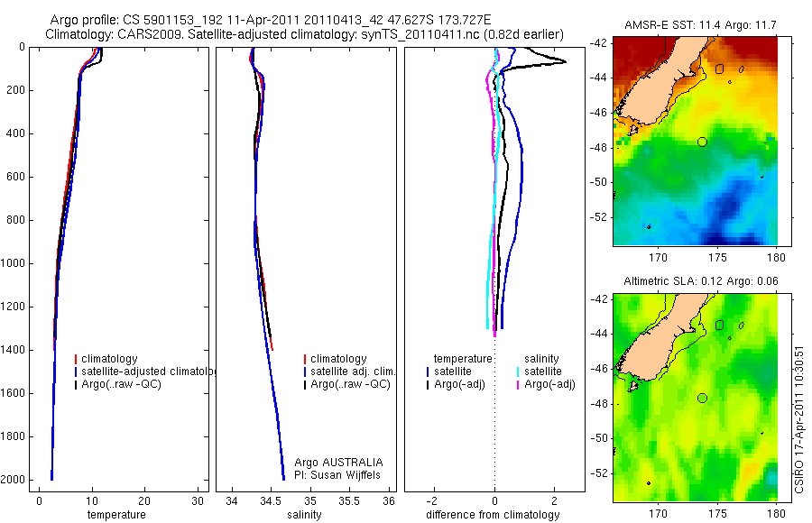The image size is (812, 523).
Task: Click the 'Climatology: CARS2009' subtitle line
Action: (305, 34)
